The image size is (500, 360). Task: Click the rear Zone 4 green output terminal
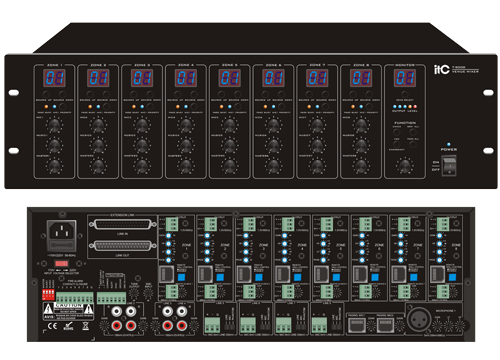tap(288, 224)
